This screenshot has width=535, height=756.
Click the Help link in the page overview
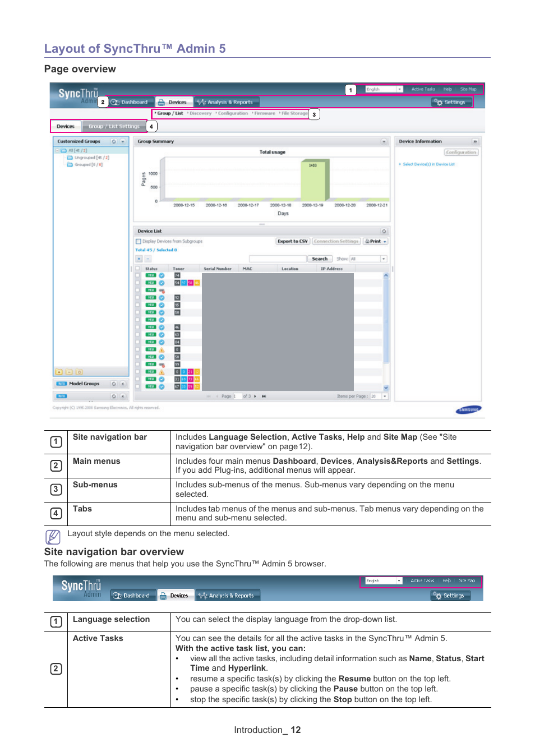click(448, 89)
